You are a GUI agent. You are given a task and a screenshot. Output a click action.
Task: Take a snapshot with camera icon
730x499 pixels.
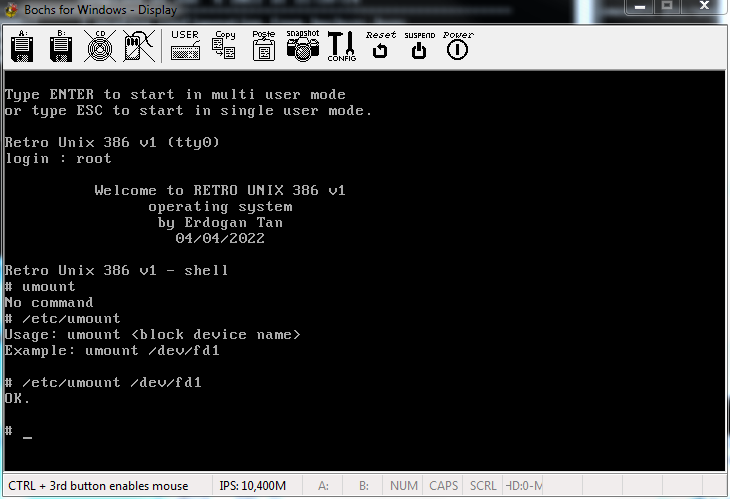tap(303, 46)
